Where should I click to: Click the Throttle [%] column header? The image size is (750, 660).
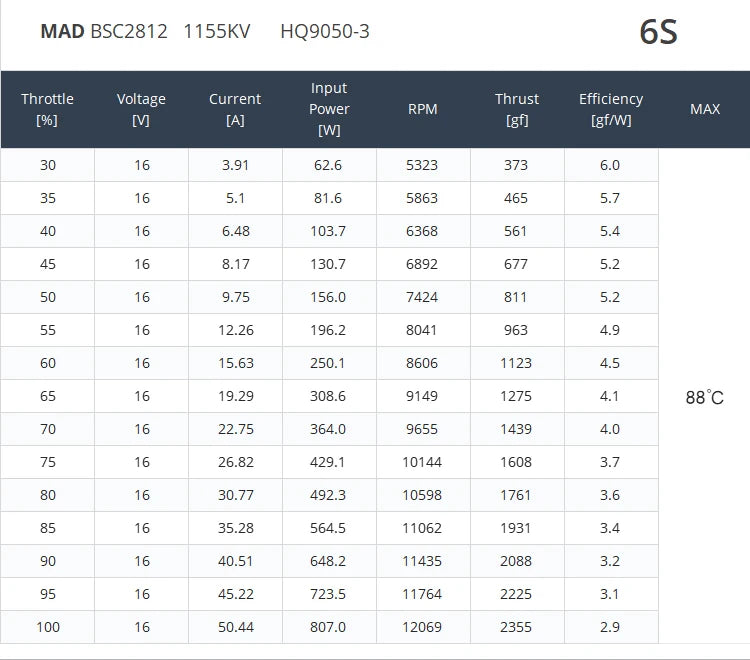coord(47,109)
